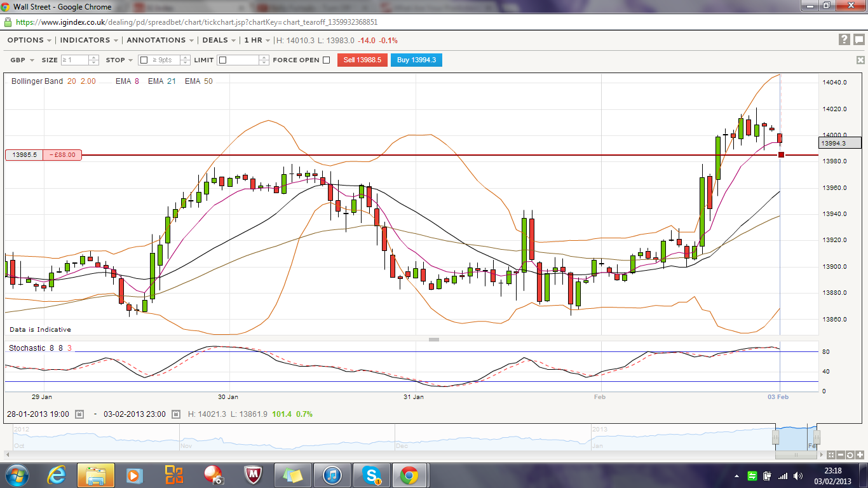Open the Deals menu
Screen dimensions: 868x488
tap(219, 40)
